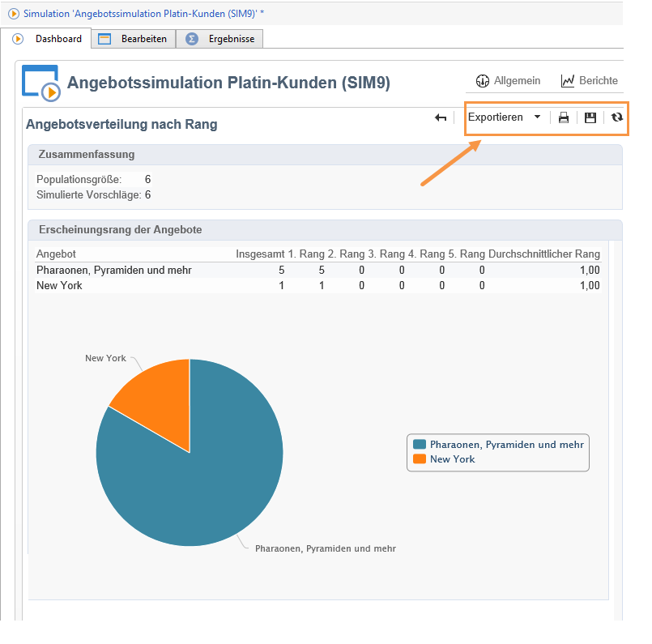
Task: Click the '1. Rang' column header
Action: [x=306, y=254]
